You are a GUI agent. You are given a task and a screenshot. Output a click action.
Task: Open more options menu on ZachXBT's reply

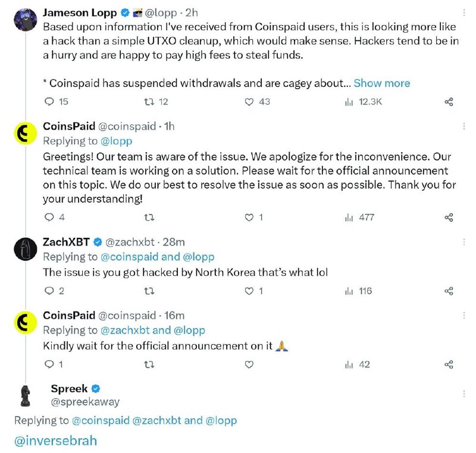(464, 242)
